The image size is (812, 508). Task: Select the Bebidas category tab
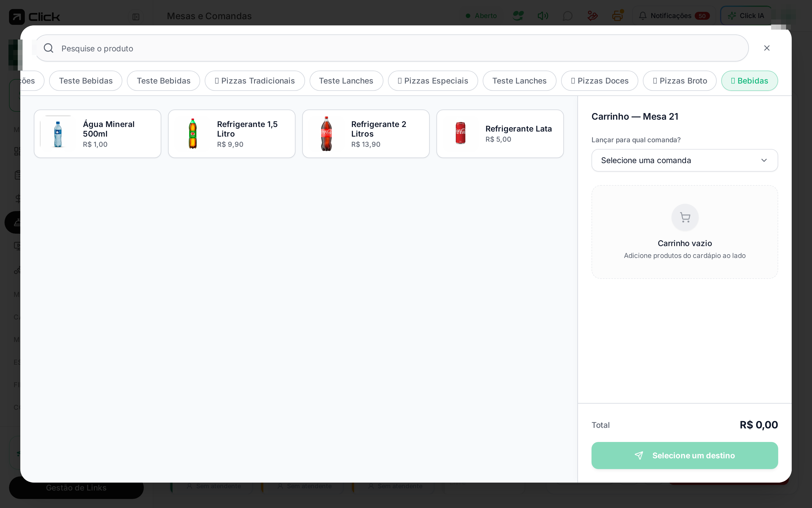point(750,81)
